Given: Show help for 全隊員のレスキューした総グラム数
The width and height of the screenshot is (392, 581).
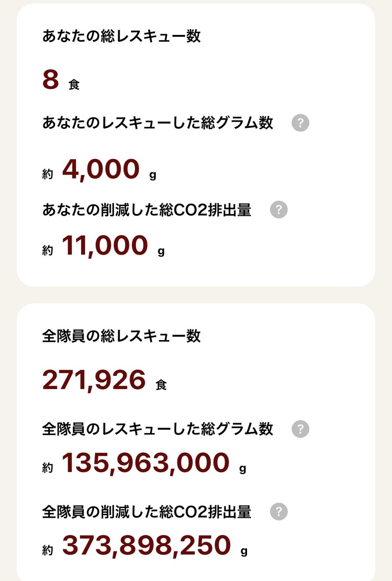Looking at the screenshot, I should tap(300, 429).
